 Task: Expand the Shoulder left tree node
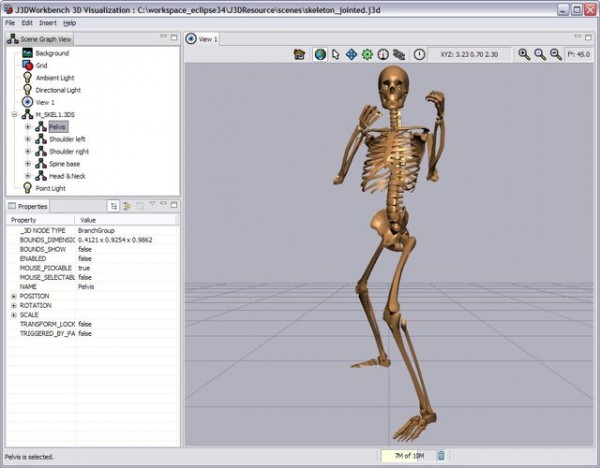(28, 140)
